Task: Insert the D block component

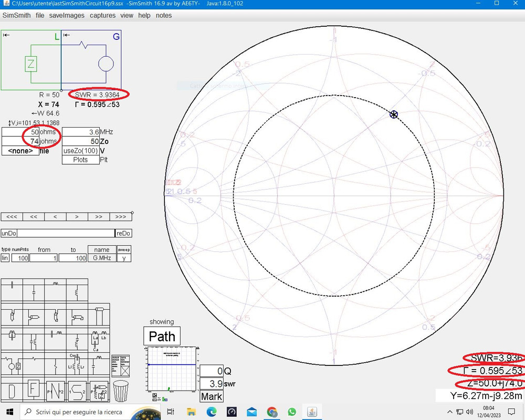Action: 12,391
